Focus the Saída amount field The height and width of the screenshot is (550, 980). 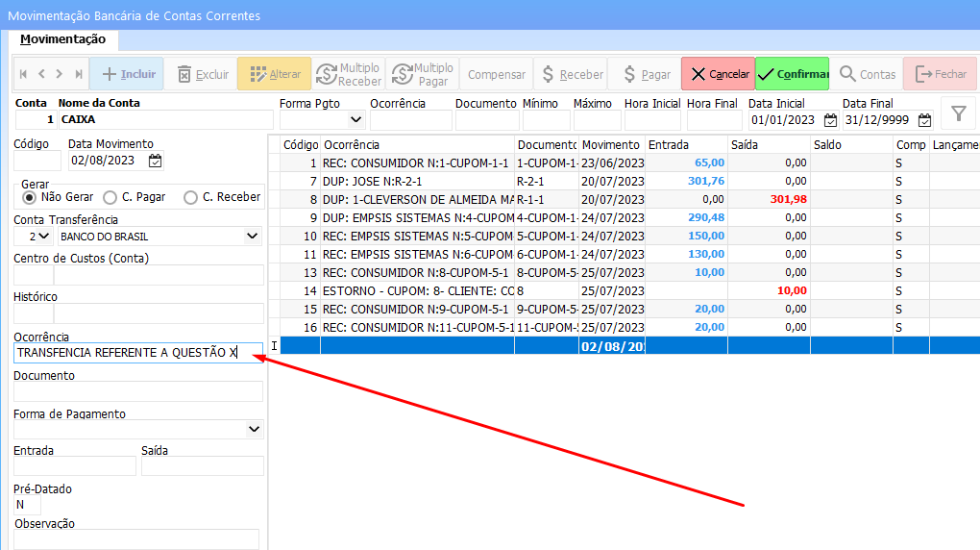coord(203,466)
